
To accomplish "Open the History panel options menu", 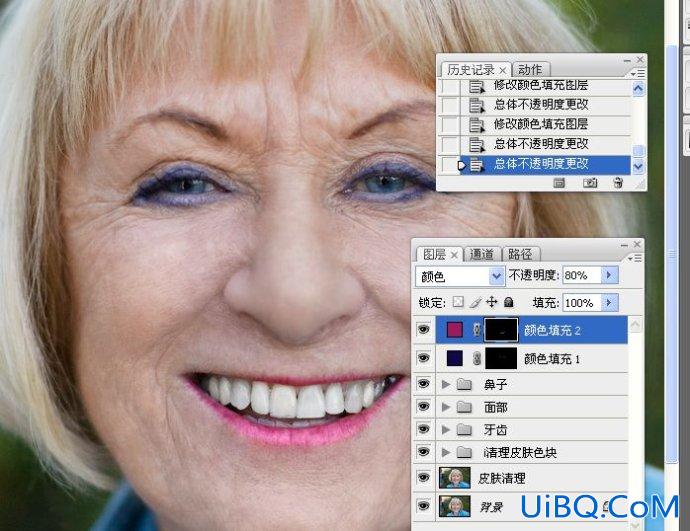I will tap(639, 73).
